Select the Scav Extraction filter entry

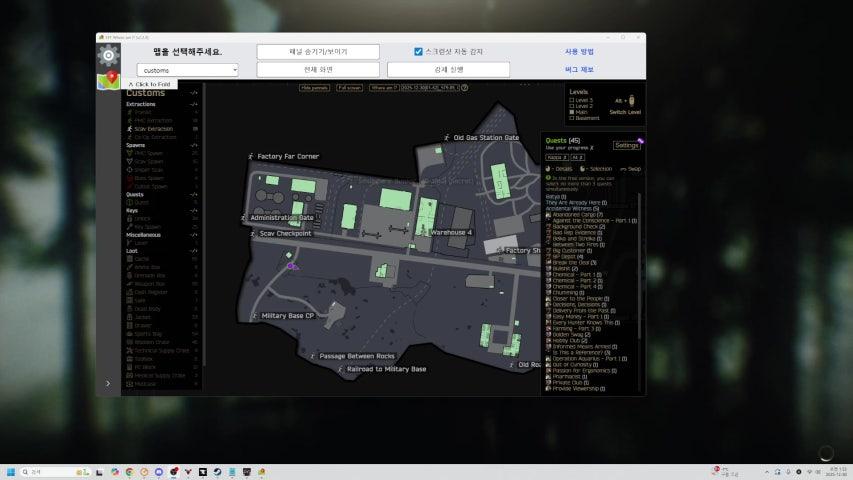154,129
